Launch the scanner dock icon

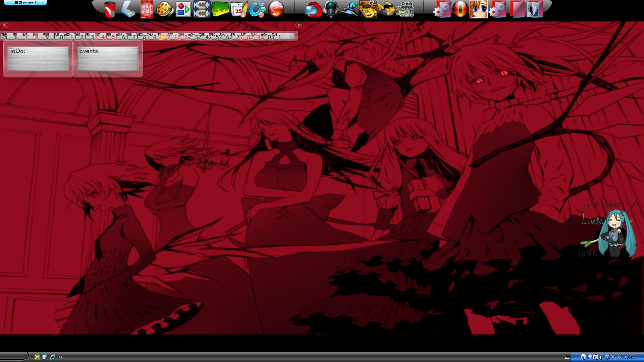[128, 9]
